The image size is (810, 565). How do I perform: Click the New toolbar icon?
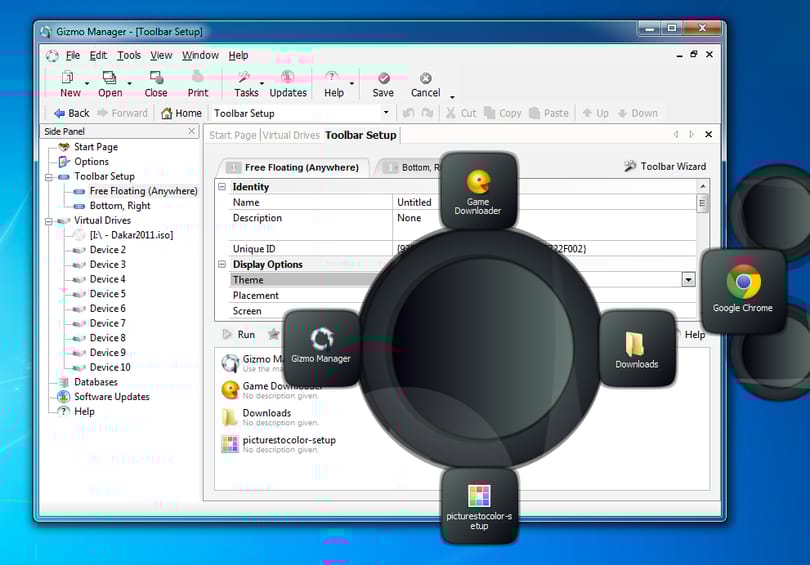pyautogui.click(x=68, y=77)
